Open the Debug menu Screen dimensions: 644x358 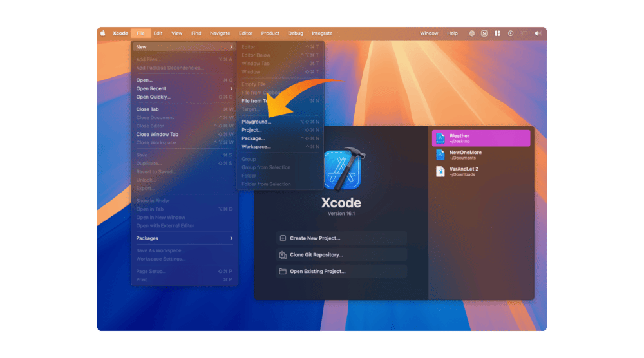tap(296, 33)
